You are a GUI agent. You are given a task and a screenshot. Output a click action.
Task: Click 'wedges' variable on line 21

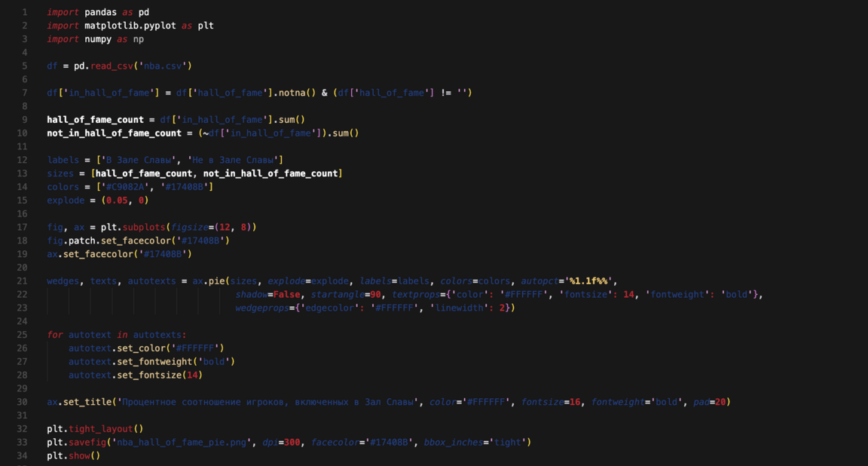click(63, 281)
